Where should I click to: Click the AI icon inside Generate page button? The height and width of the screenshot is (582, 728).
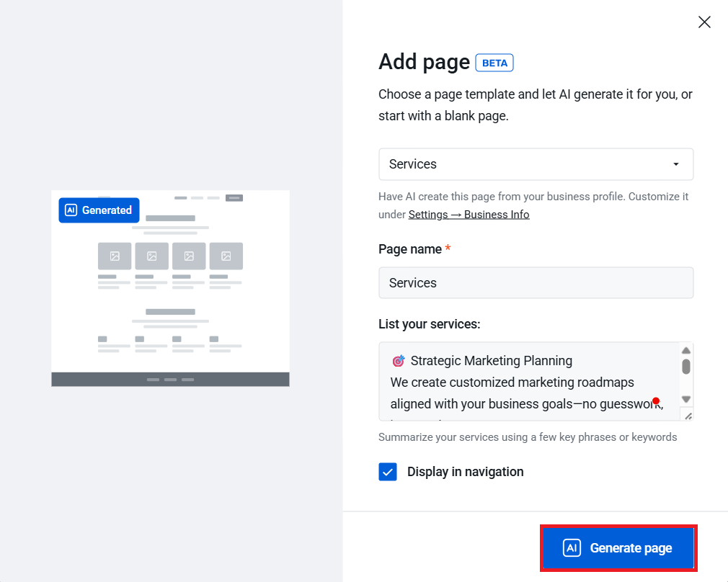pos(572,548)
